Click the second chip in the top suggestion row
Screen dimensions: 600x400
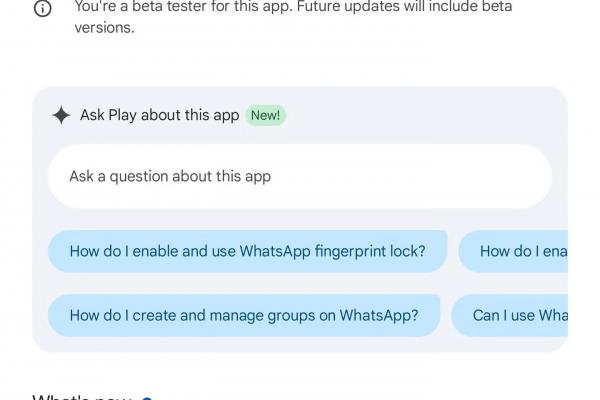(x=513, y=251)
